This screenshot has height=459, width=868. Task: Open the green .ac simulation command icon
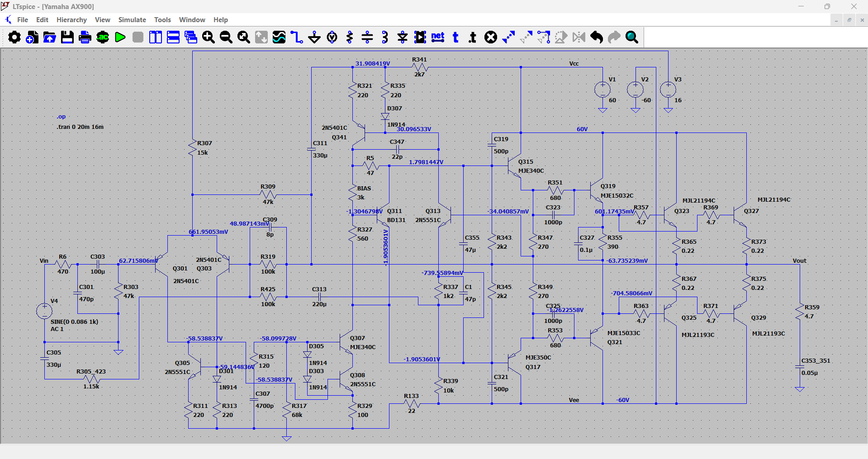tap(103, 37)
